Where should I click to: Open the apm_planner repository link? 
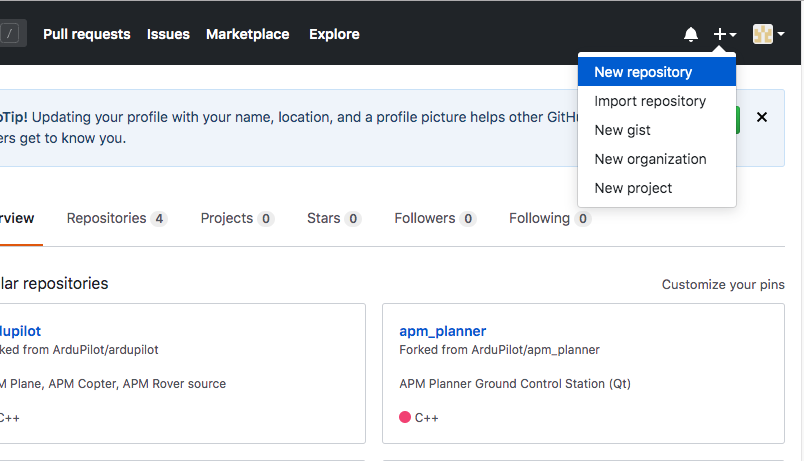[x=442, y=331]
